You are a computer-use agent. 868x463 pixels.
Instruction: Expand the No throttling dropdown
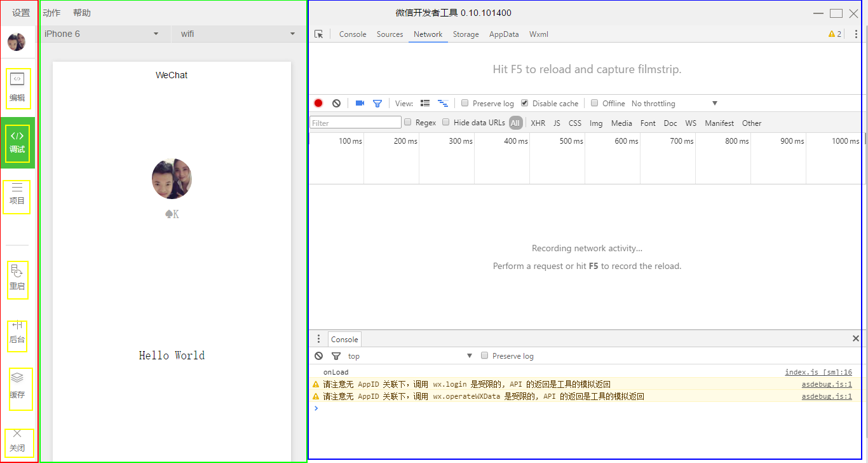click(x=674, y=103)
